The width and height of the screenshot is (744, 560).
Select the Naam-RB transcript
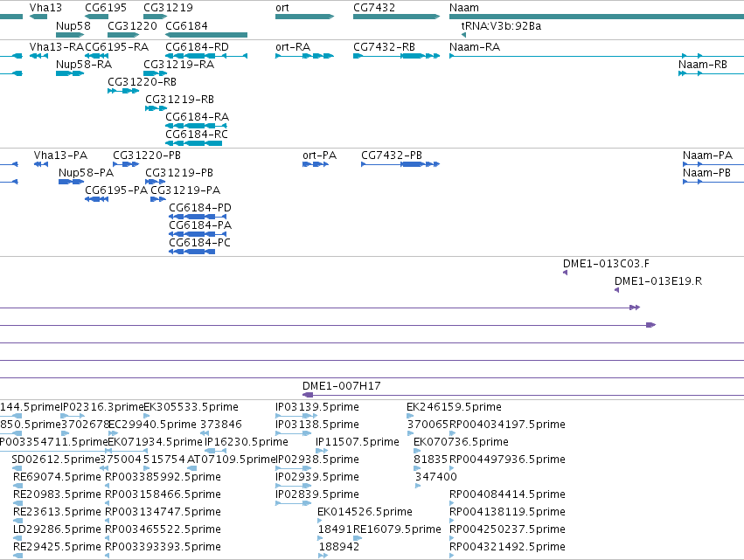click(712, 73)
